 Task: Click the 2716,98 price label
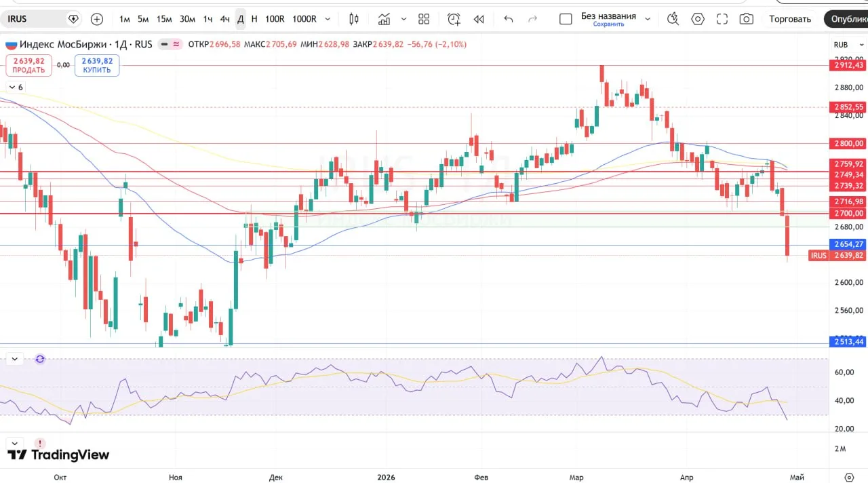(x=848, y=201)
